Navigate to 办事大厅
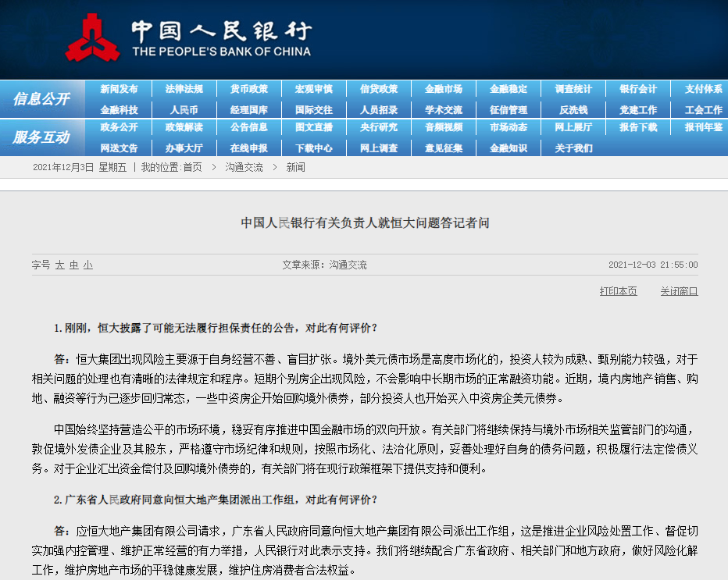The image size is (728, 580). (x=184, y=148)
